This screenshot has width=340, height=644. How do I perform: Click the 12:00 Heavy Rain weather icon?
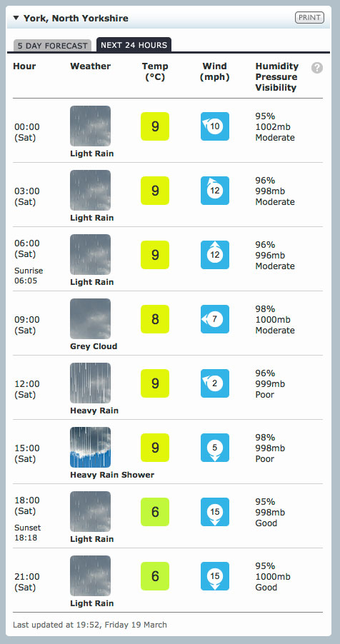[x=91, y=383]
